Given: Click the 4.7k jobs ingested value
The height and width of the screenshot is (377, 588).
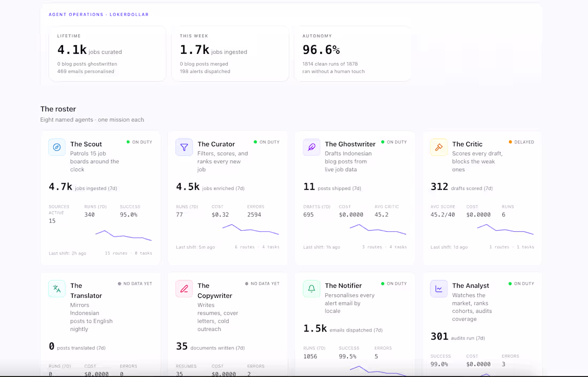Looking at the screenshot, I should pos(60,186).
